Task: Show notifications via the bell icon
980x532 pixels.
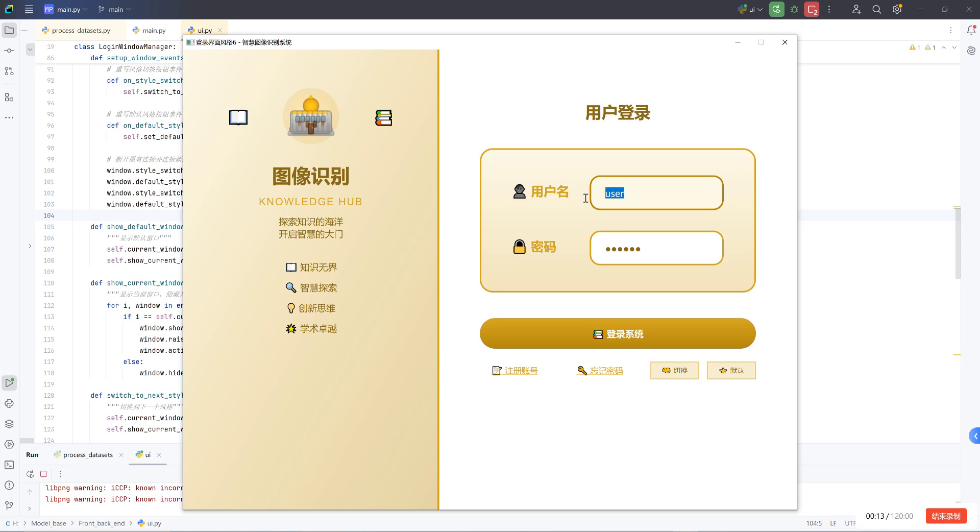Action: coord(972,31)
